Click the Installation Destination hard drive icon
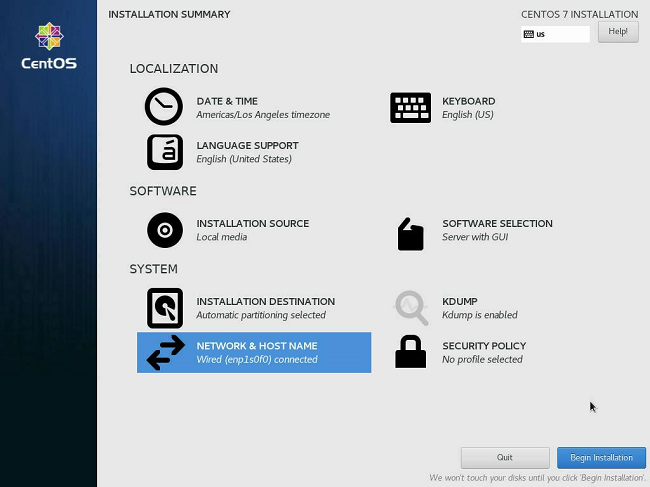650x487 pixels. click(165, 308)
